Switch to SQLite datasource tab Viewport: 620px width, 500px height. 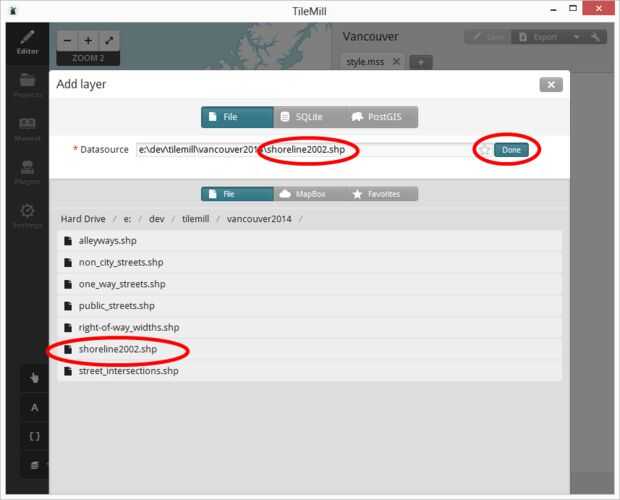(x=309, y=117)
